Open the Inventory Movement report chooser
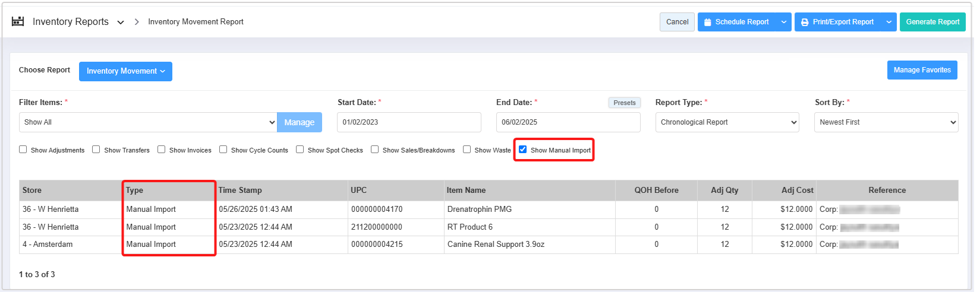This screenshot has height=292, width=980. coord(125,71)
